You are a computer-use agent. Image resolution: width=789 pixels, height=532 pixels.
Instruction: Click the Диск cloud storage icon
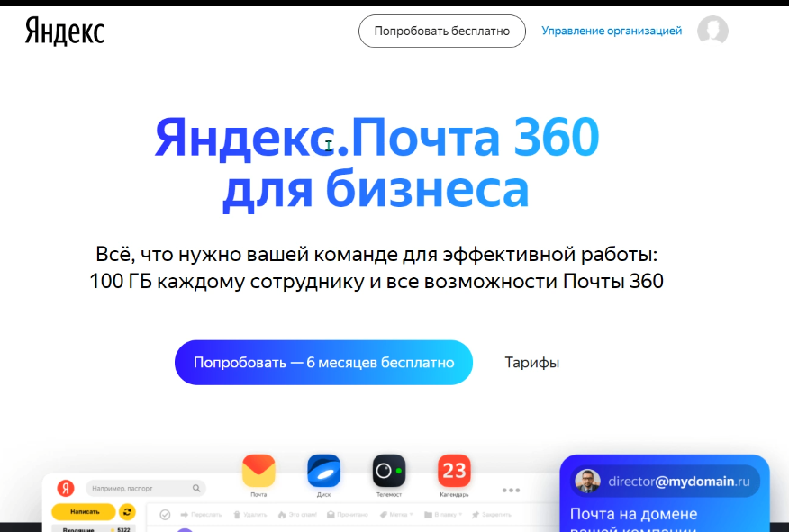click(x=323, y=471)
